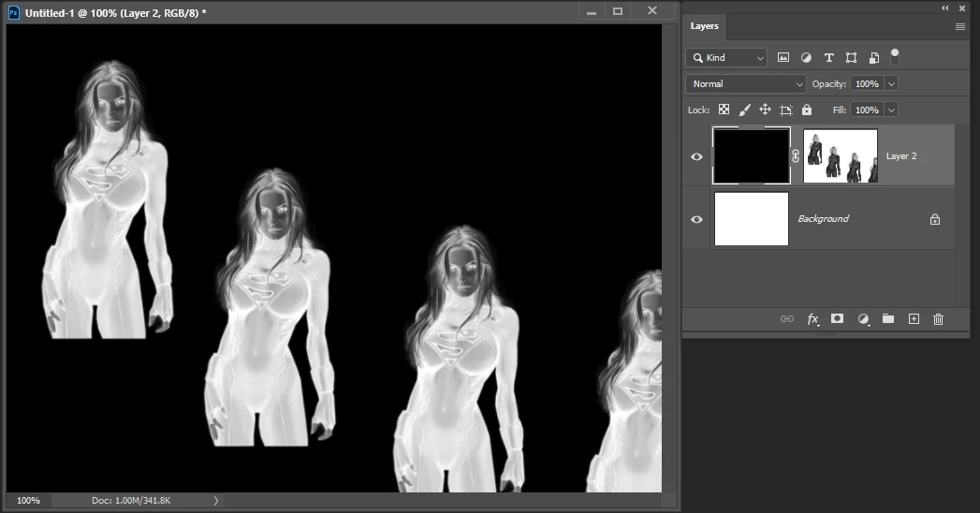This screenshot has width=980, height=513.
Task: Toggle mask link chain on Layer 2
Action: pos(796,156)
